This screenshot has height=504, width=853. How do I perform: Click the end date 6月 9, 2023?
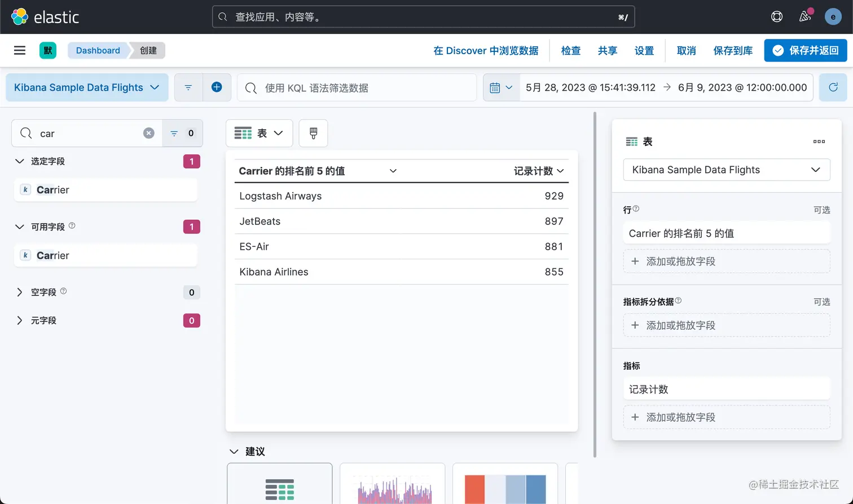[x=742, y=87]
